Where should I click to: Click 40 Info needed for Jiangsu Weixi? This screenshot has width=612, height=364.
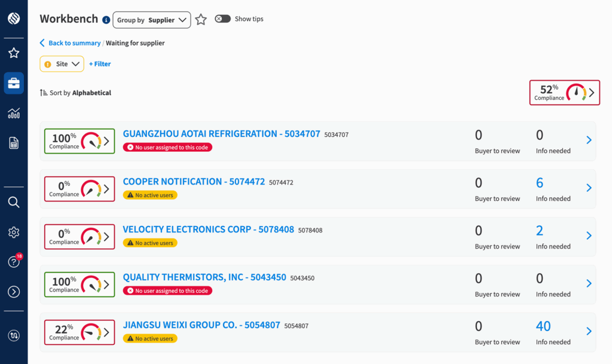[543, 326]
